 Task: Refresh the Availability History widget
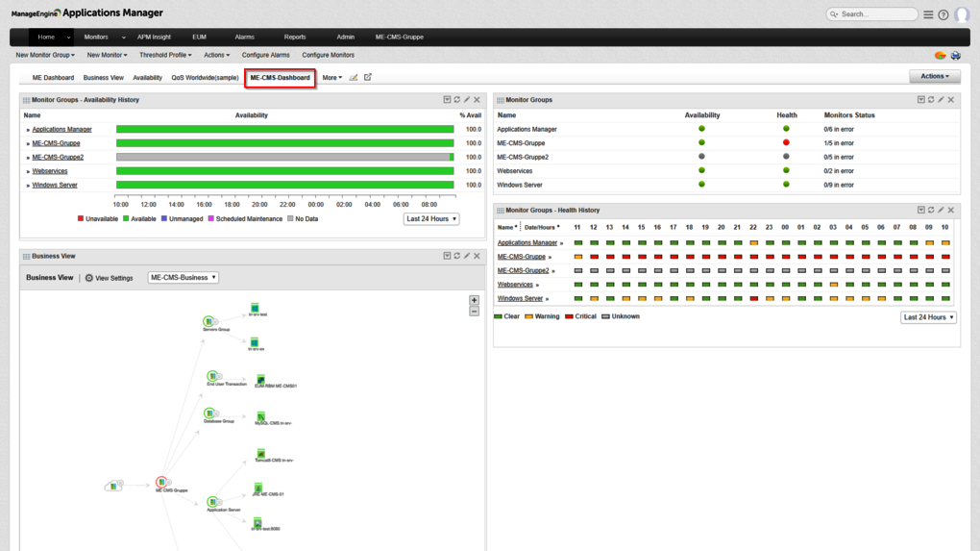coord(457,99)
